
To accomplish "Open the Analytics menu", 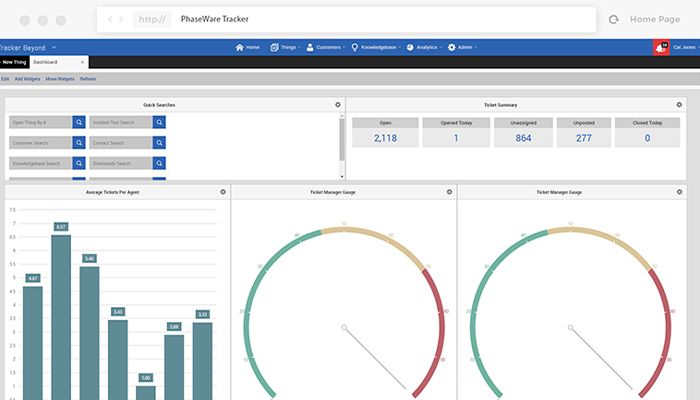I will [424, 47].
